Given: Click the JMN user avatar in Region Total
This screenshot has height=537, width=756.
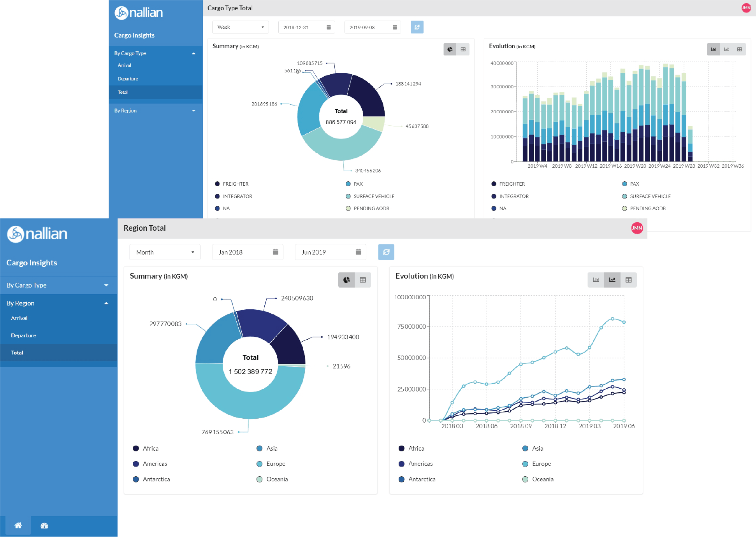Looking at the screenshot, I should (637, 228).
